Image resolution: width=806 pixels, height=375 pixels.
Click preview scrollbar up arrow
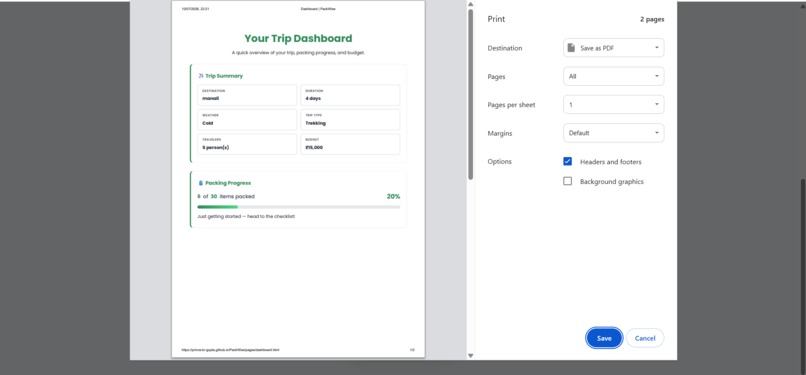(470, 4)
